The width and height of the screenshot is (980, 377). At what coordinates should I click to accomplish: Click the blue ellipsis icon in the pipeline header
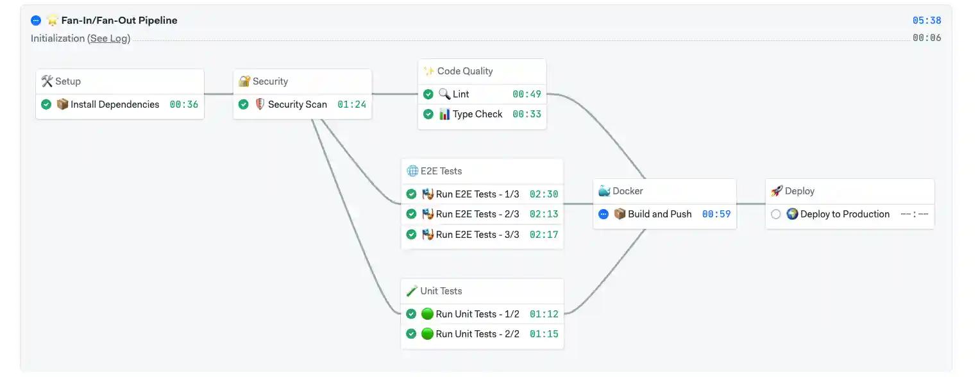[x=36, y=20]
